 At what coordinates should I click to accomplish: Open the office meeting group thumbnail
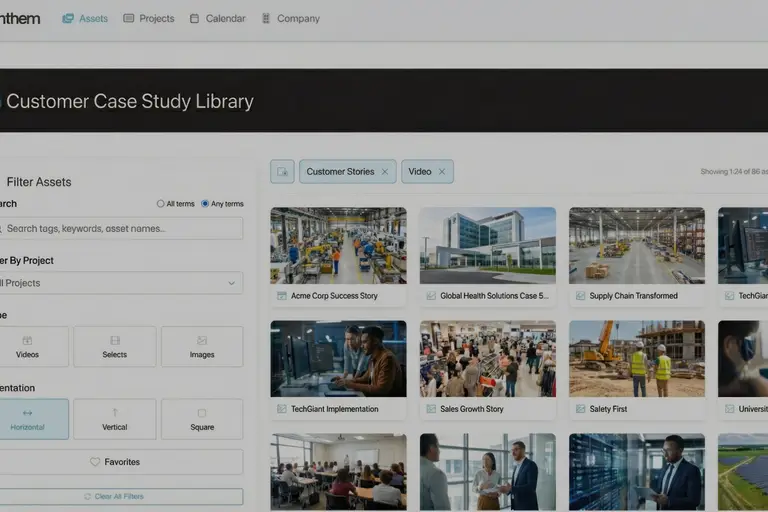pyautogui.click(x=488, y=472)
